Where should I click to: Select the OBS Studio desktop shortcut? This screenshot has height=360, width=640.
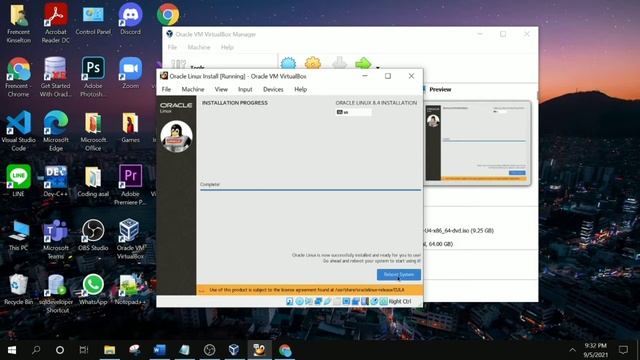tap(93, 235)
